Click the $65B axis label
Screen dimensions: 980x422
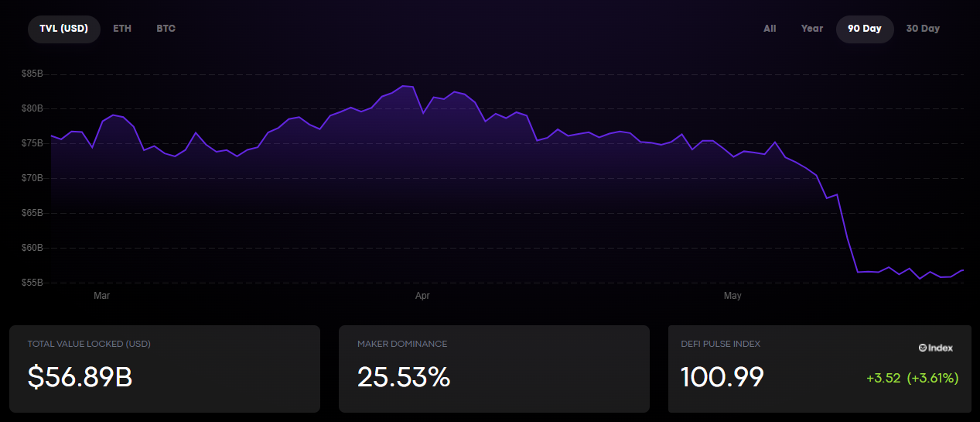32,213
